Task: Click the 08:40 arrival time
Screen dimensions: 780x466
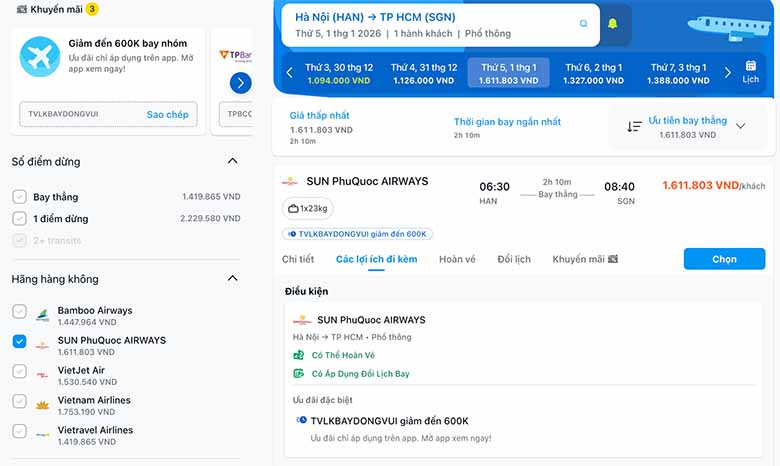Action: click(x=619, y=186)
